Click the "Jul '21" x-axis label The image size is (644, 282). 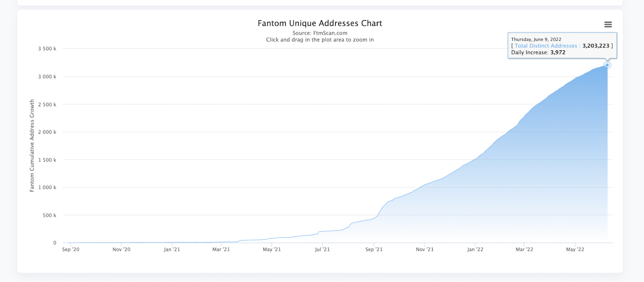click(322, 249)
